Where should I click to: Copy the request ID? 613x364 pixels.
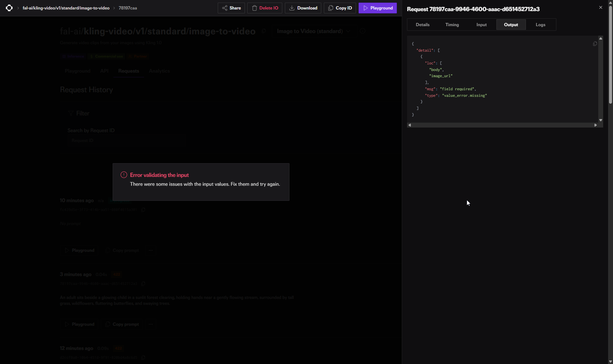pyautogui.click(x=340, y=8)
